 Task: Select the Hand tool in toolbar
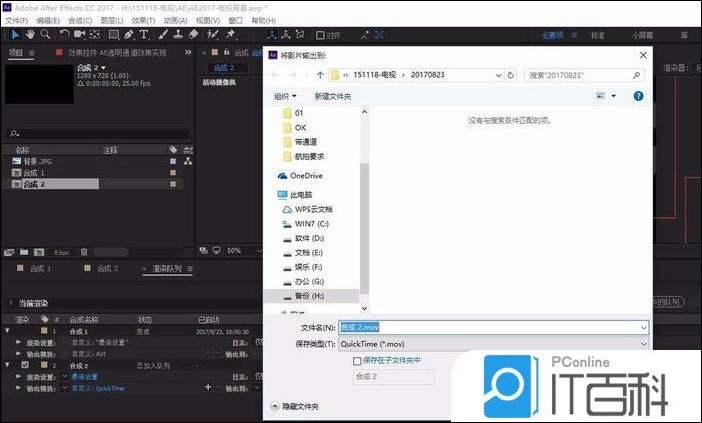29,34
